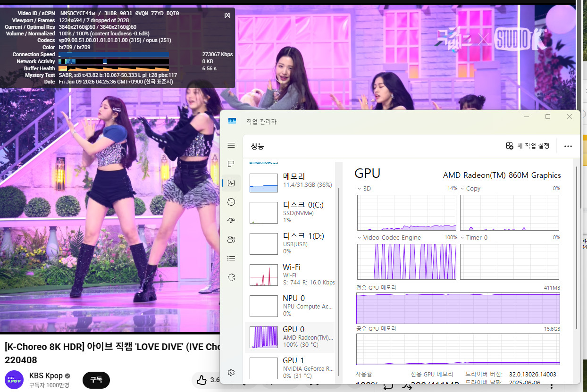Select 메모리 in performance list
587x392 pixels.
click(x=290, y=181)
